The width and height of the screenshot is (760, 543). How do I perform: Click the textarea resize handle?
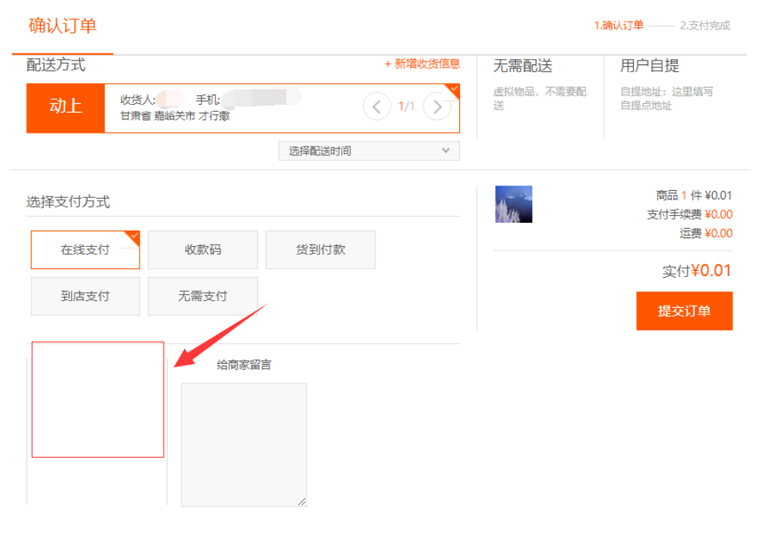(x=301, y=500)
